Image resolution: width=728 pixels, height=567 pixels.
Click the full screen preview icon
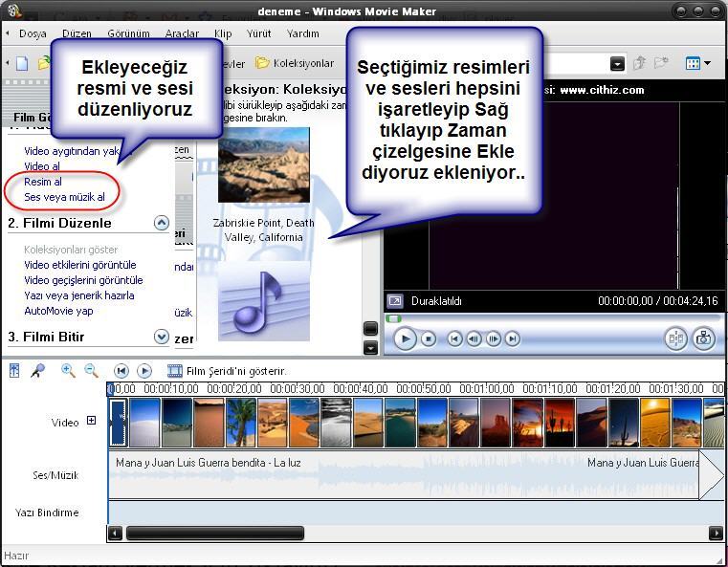tap(395, 300)
